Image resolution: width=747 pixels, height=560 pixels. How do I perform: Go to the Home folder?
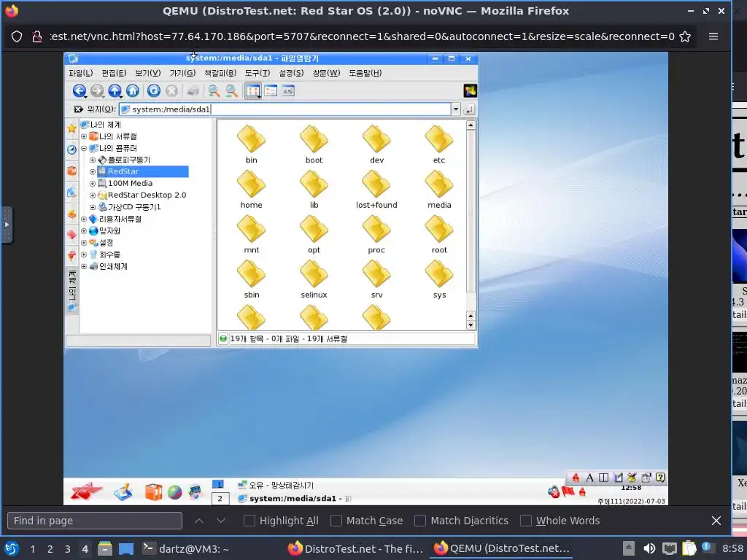coord(133,91)
